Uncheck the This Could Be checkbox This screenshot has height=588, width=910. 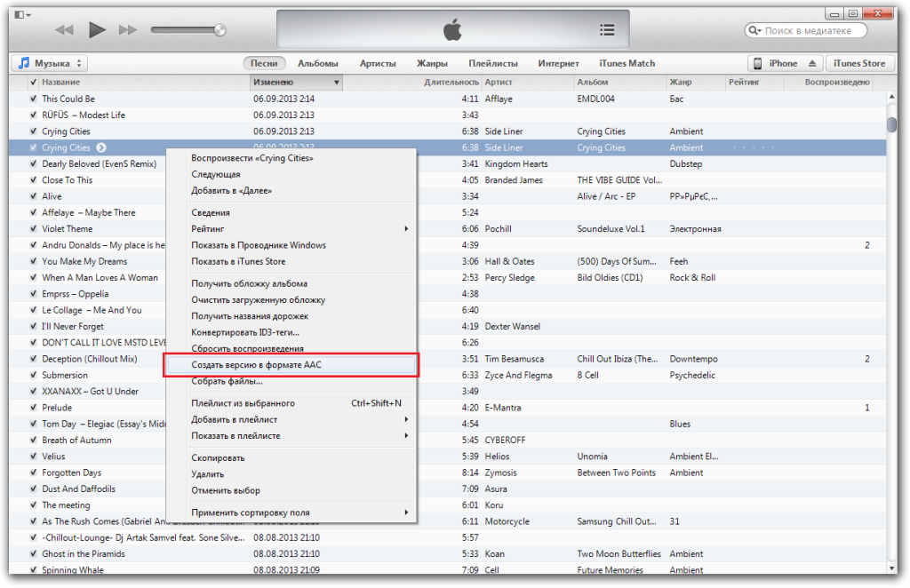coord(33,99)
